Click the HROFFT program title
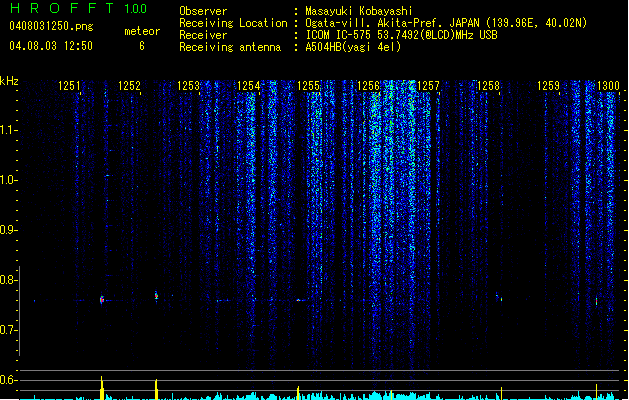629x400 pixels. pyautogui.click(x=62, y=8)
